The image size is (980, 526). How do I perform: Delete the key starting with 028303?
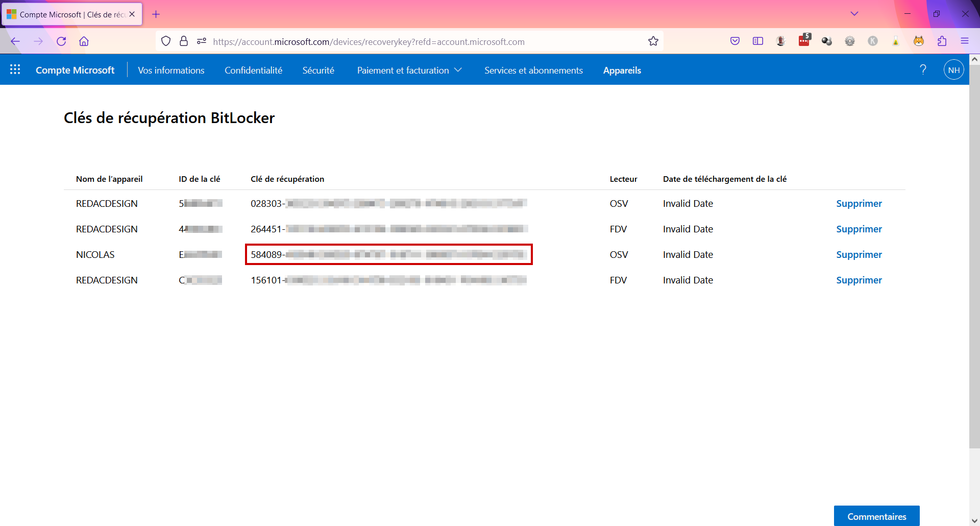[859, 203]
